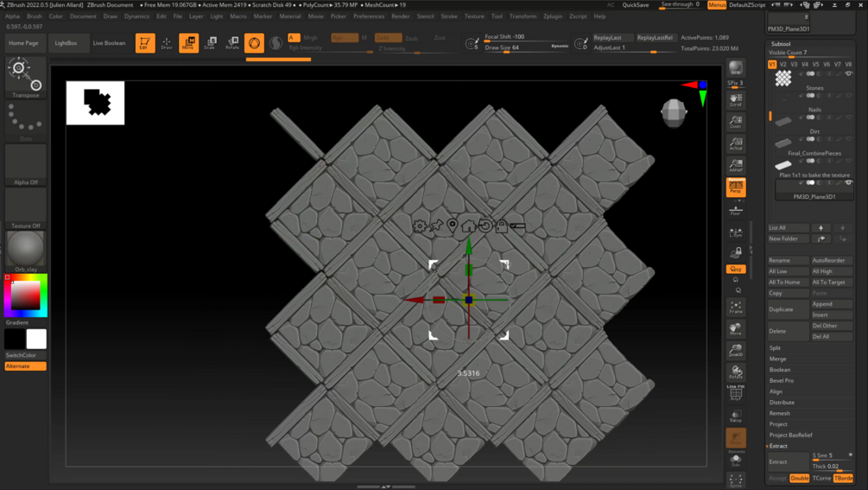Select the Move gizmo mode icon

[x=189, y=42]
